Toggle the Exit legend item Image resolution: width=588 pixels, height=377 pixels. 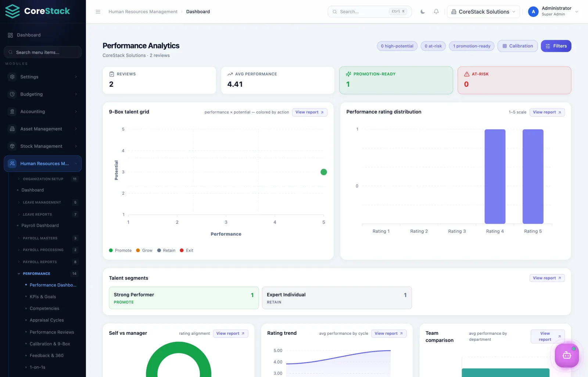(186, 251)
